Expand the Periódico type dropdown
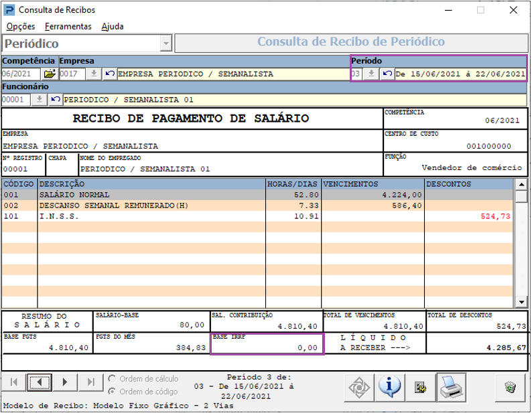Screen dimensions: 532x413 (x=166, y=44)
